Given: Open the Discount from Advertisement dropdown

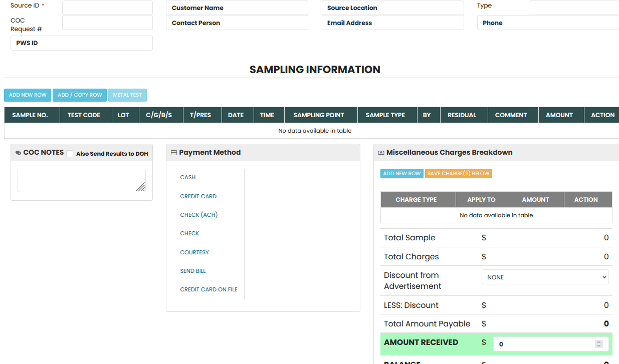Looking at the screenshot, I should 545,277.
